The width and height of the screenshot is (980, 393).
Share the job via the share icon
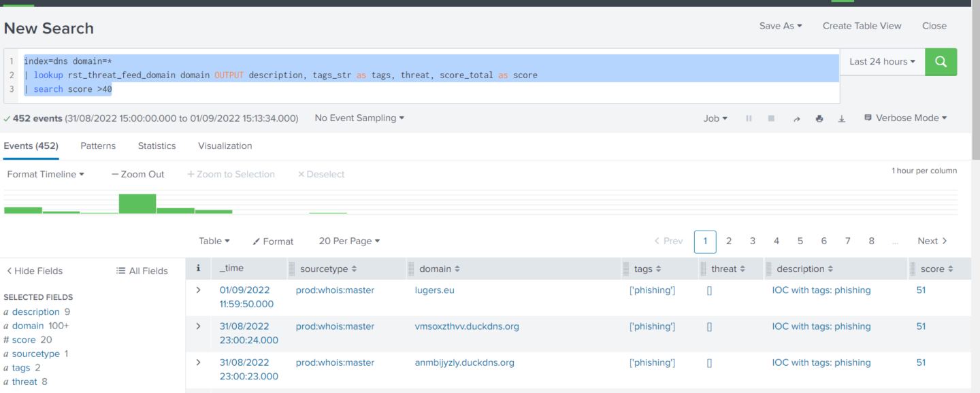click(797, 118)
